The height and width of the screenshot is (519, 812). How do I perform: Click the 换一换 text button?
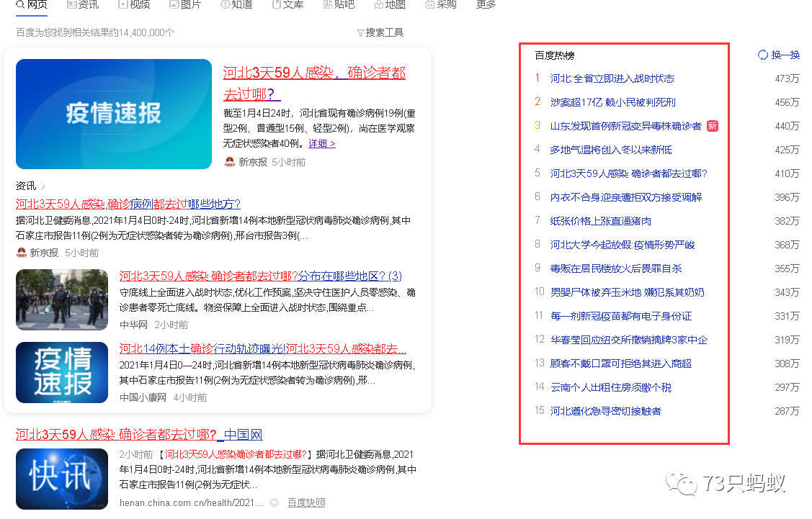(785, 55)
